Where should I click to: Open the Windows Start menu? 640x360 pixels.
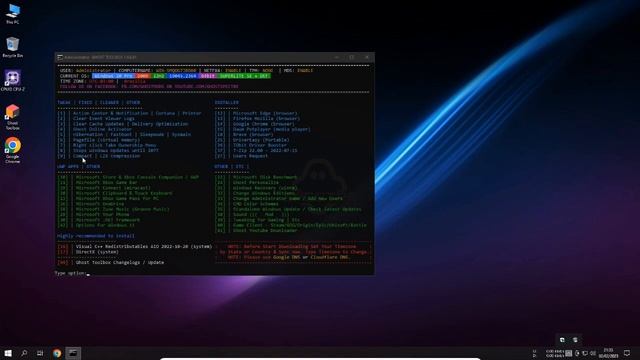pyautogui.click(x=8, y=353)
